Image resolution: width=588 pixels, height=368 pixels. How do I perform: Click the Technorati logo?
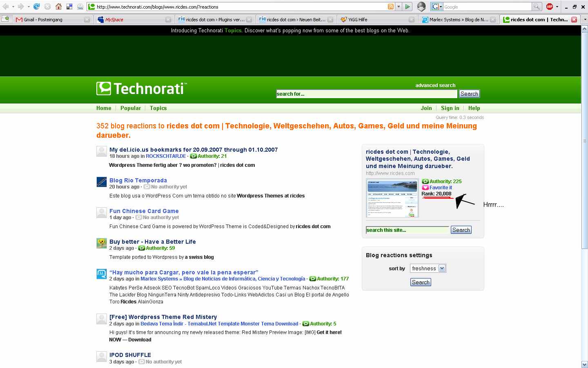pyautogui.click(x=142, y=88)
